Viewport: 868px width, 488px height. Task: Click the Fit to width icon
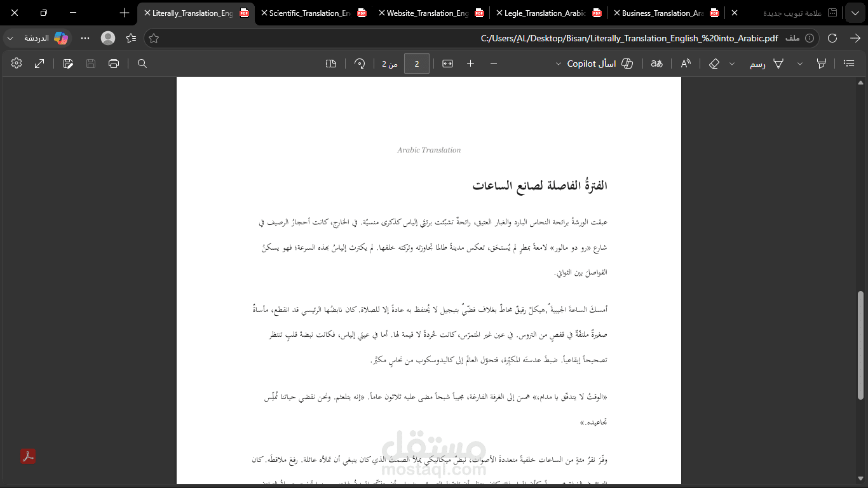(447, 64)
